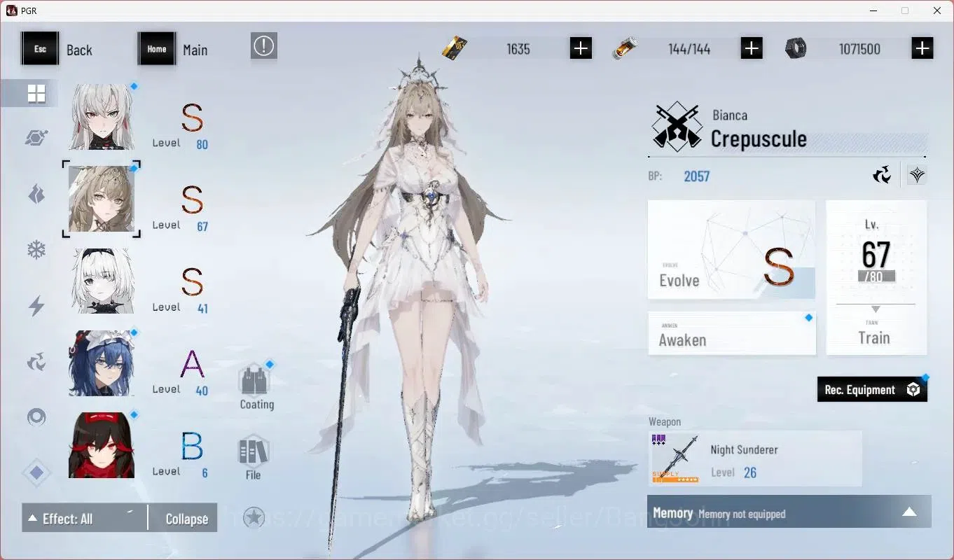Select the level 6 red-black haired character
The width and height of the screenshot is (954, 560).
(102, 445)
